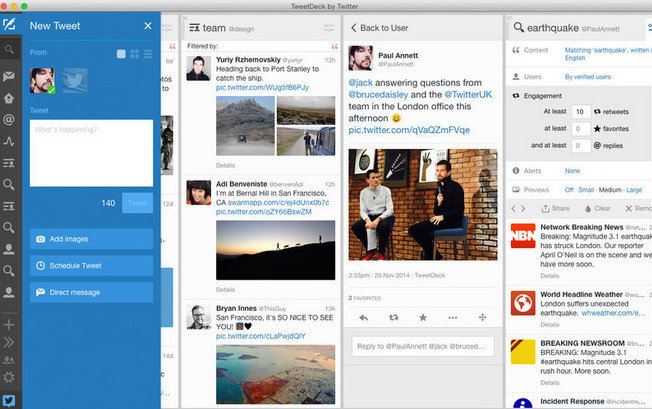Retweet Paul Annett's tweet

point(393,318)
